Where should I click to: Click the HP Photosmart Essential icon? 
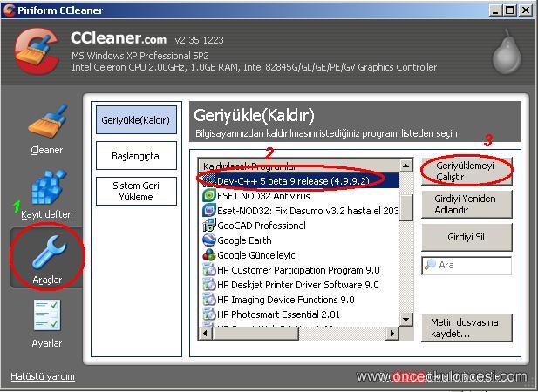point(209,314)
